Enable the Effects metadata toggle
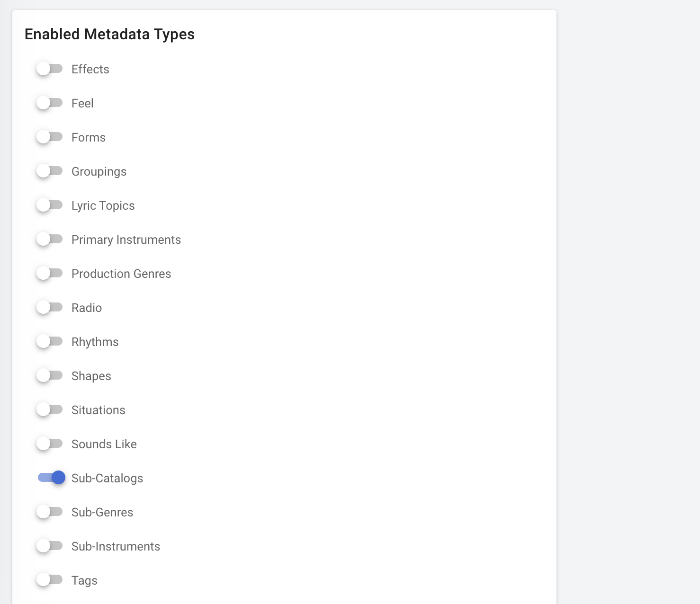Screen dimensions: 700x604 coord(50,69)
